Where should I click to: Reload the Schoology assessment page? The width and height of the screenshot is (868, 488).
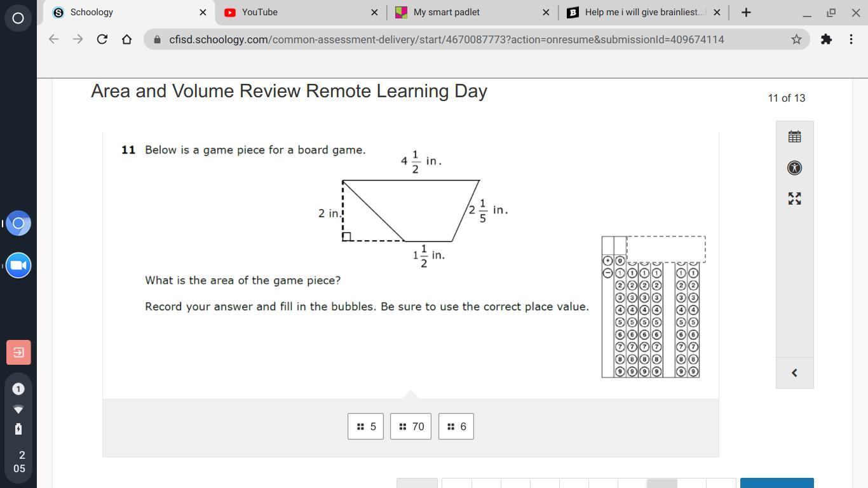[102, 39]
